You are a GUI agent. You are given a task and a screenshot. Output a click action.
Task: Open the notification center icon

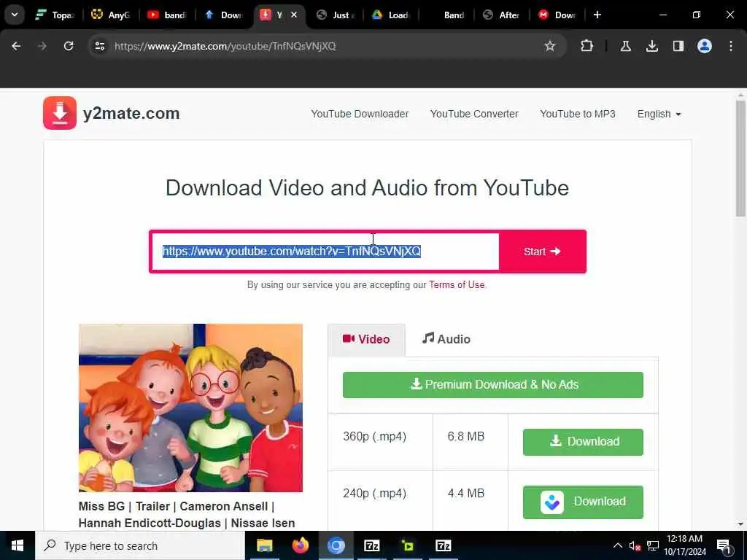723,545
